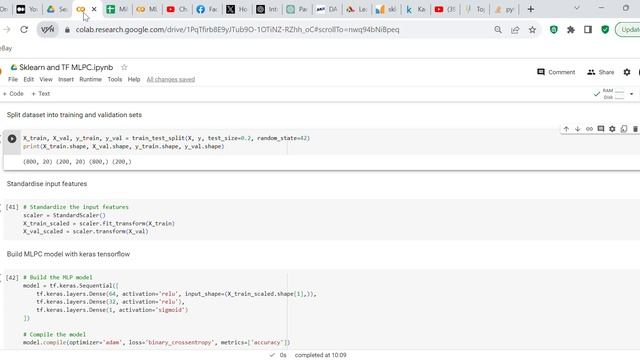Image resolution: width=640 pixels, height=360 pixels.
Task: Delete the selected cell with trash icon
Action: (x=635, y=129)
